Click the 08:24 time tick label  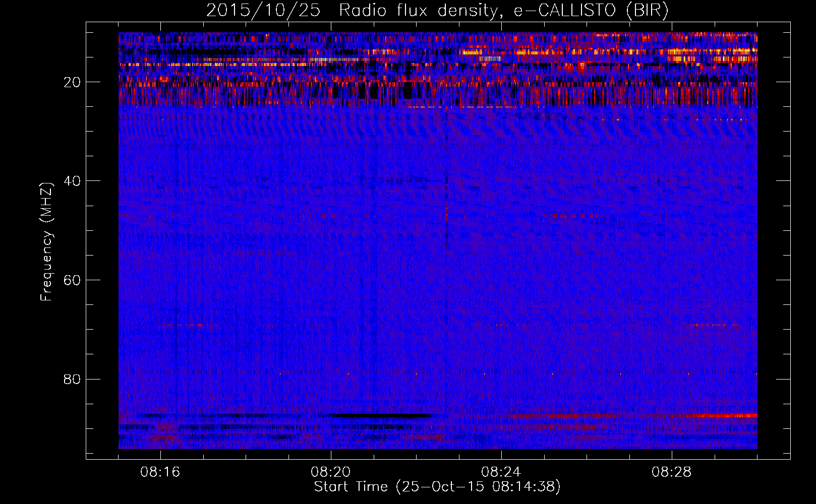[501, 472]
